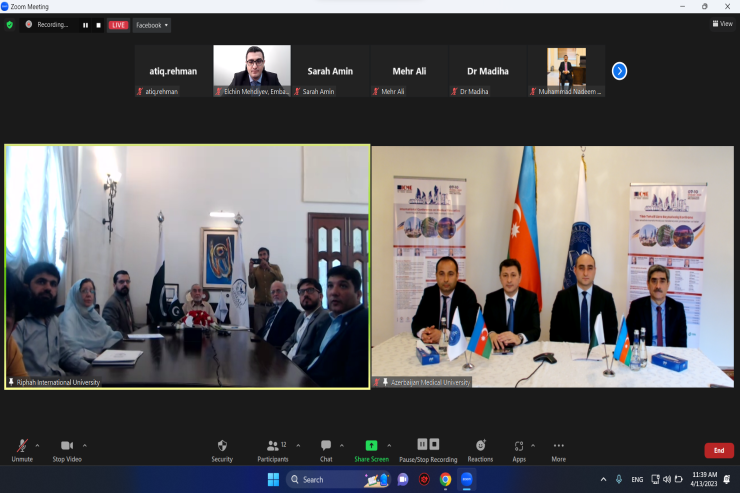Pause recording from the top-left indicator
The height and width of the screenshot is (493, 740).
coord(85,25)
